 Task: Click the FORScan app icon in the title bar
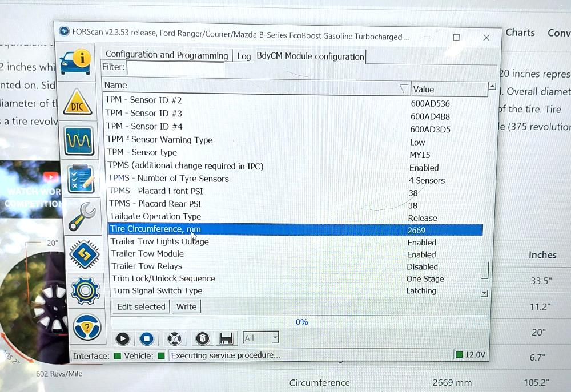coord(65,31)
